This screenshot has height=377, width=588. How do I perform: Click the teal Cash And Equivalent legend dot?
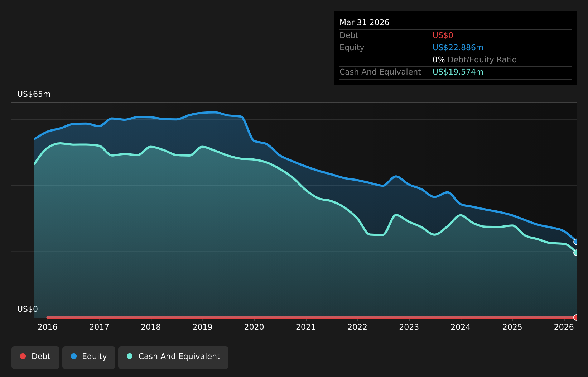click(x=130, y=356)
